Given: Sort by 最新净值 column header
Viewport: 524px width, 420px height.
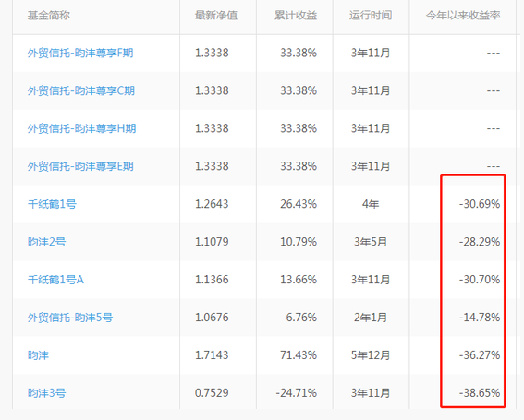Looking at the screenshot, I should click(216, 16).
